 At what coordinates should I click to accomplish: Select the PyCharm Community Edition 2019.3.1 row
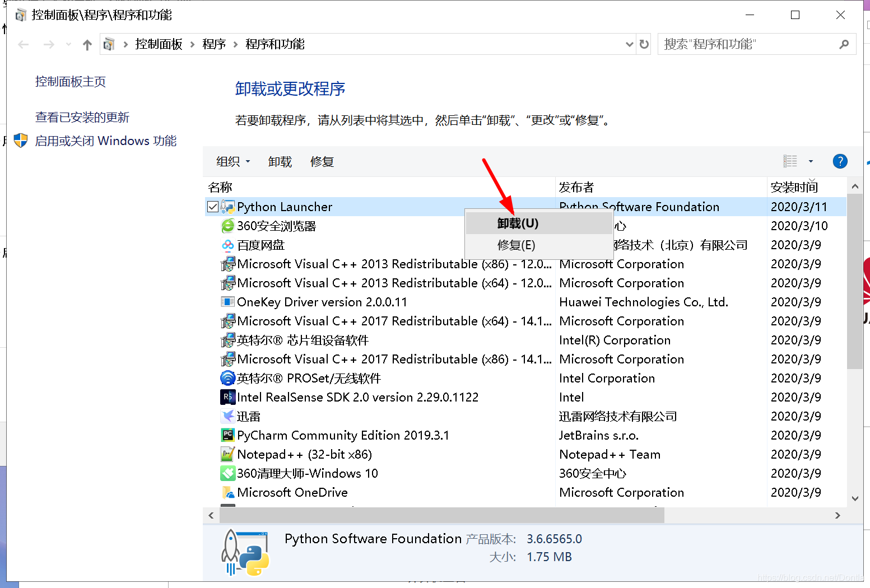click(525, 435)
